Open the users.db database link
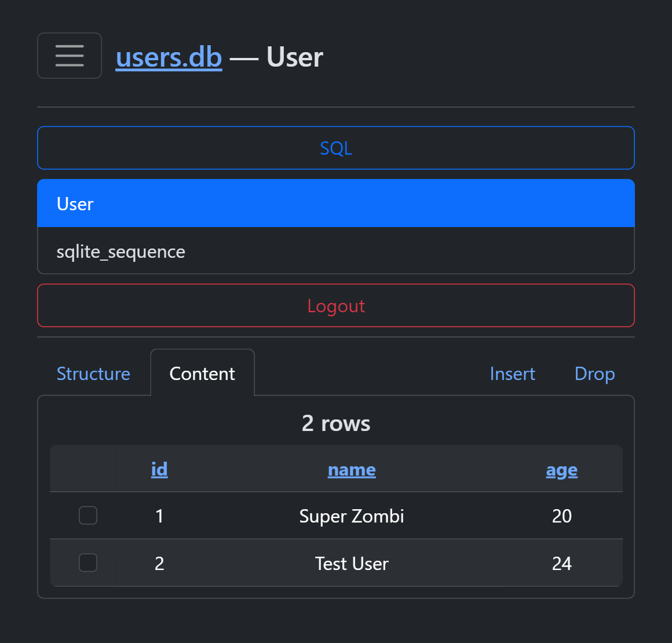This screenshot has width=672, height=643. pos(169,57)
